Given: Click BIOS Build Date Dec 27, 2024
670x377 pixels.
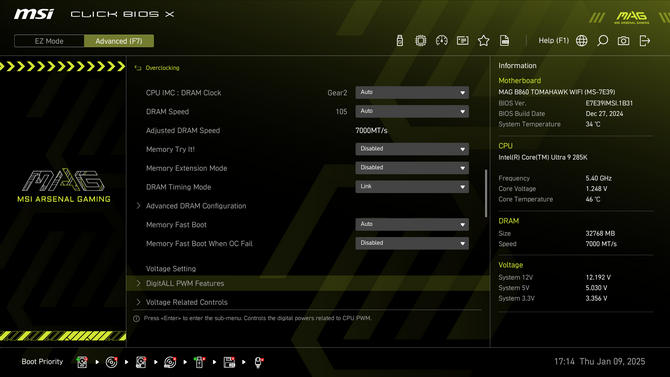Looking at the screenshot, I should tap(604, 114).
